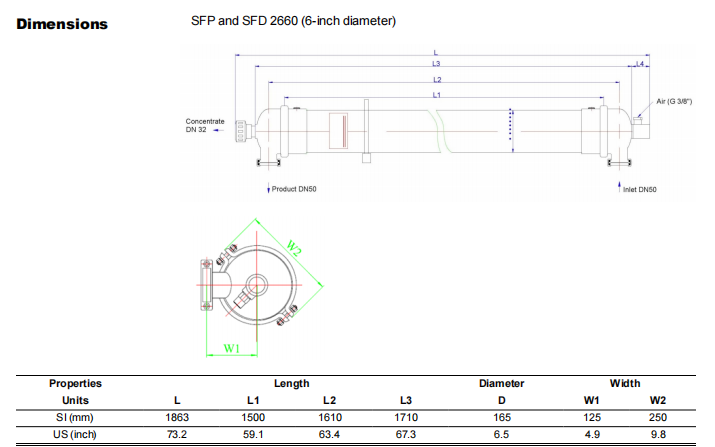The image size is (715, 447).
Task: Click the value 4.9 in the table
Action: (592, 434)
